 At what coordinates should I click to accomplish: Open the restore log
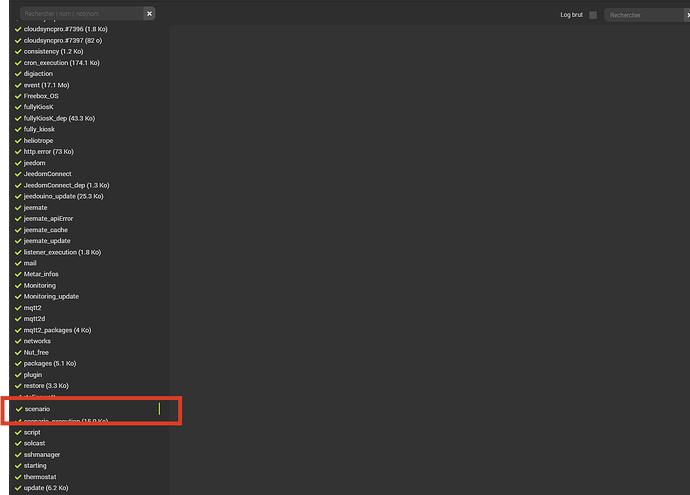click(46, 386)
